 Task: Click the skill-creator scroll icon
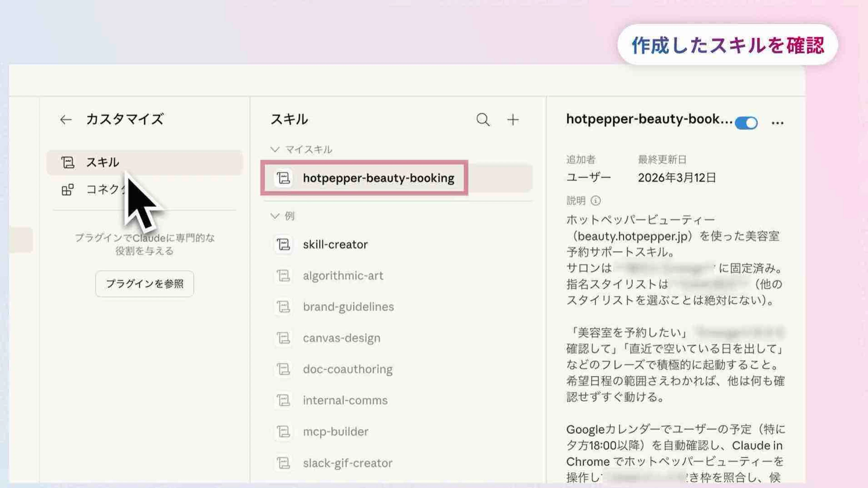283,244
